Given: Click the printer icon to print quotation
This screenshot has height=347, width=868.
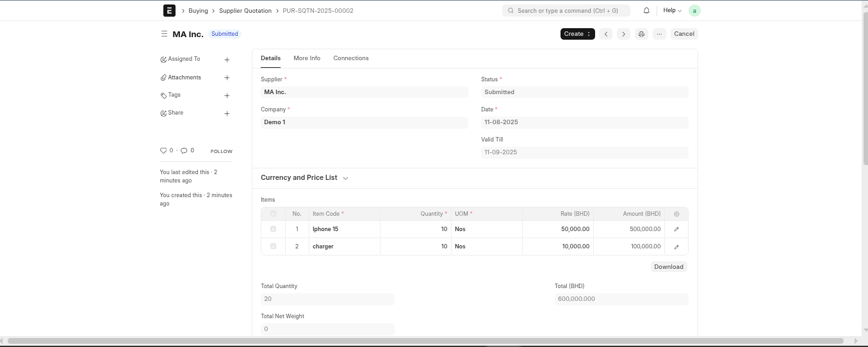Looking at the screenshot, I should (x=641, y=34).
